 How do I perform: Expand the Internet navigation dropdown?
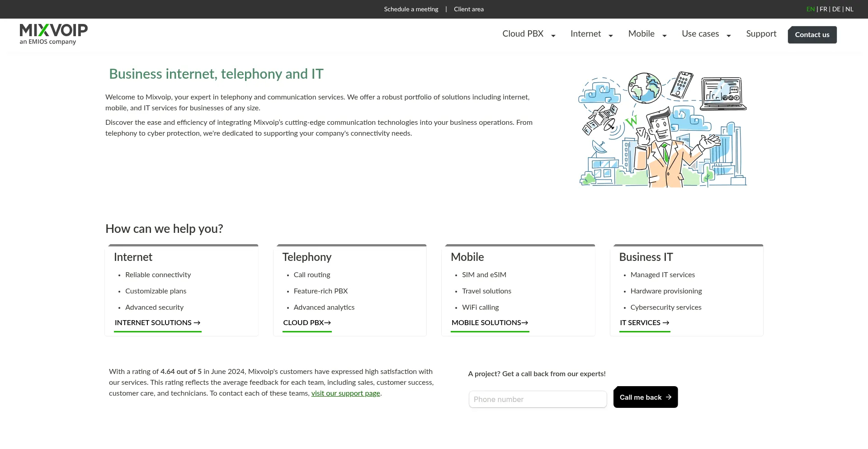coord(611,35)
